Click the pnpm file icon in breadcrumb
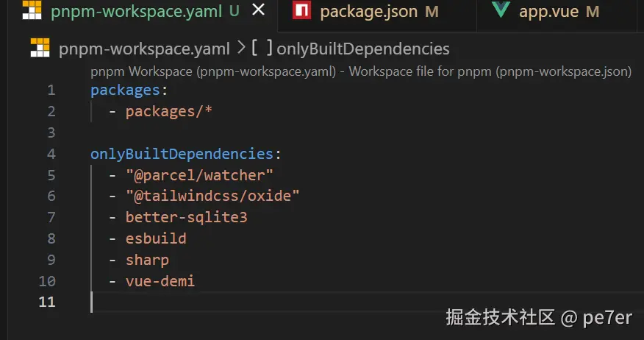Image resolution: width=644 pixels, height=340 pixels. 40,48
